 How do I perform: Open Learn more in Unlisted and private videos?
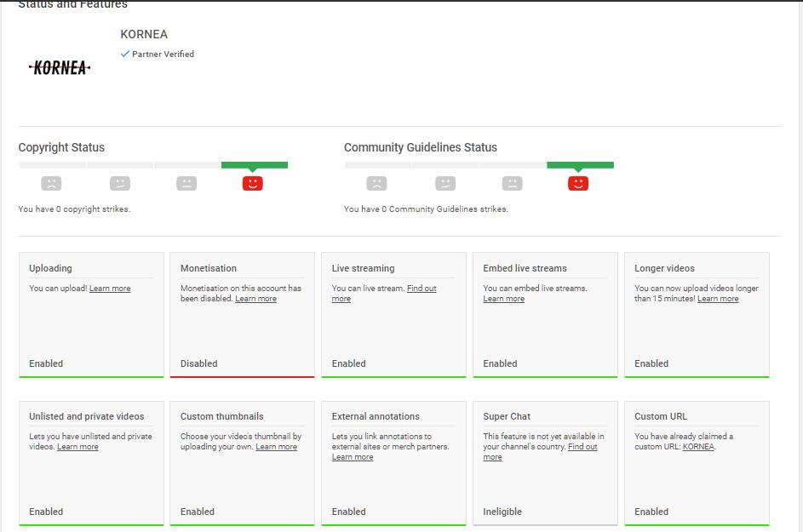pyautogui.click(x=77, y=447)
